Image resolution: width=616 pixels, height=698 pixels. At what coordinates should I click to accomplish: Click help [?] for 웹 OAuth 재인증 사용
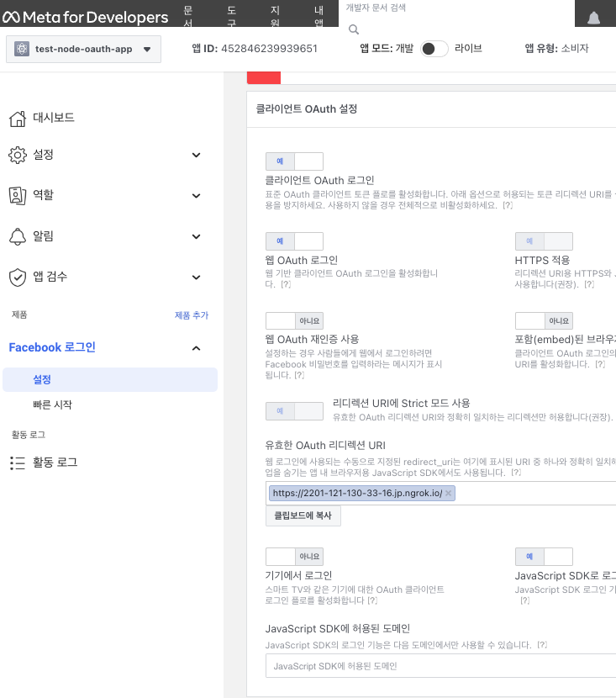pyautogui.click(x=299, y=375)
